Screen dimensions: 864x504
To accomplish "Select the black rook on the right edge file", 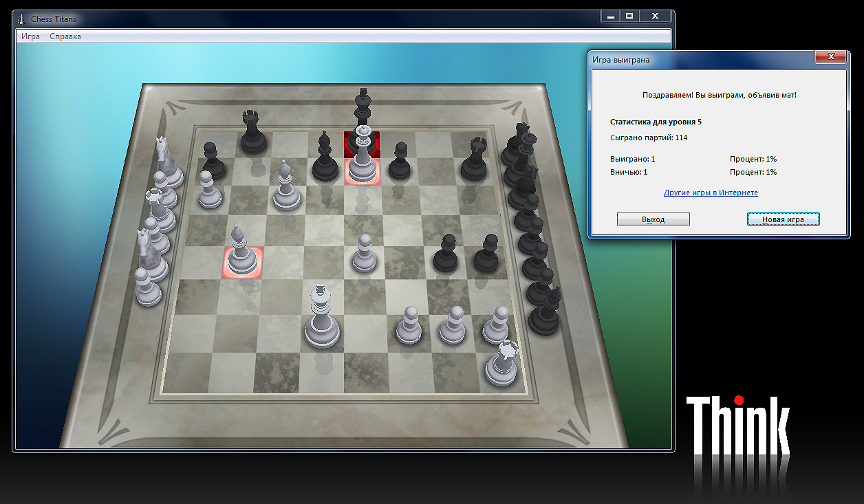I will (x=475, y=160).
